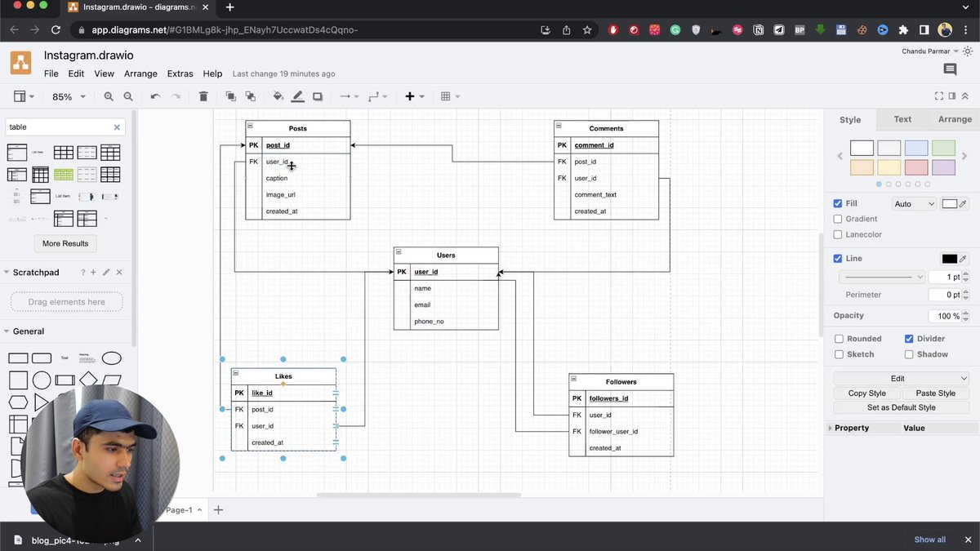
Task: Click the Zoom Out magnifier icon
Action: [128, 96]
